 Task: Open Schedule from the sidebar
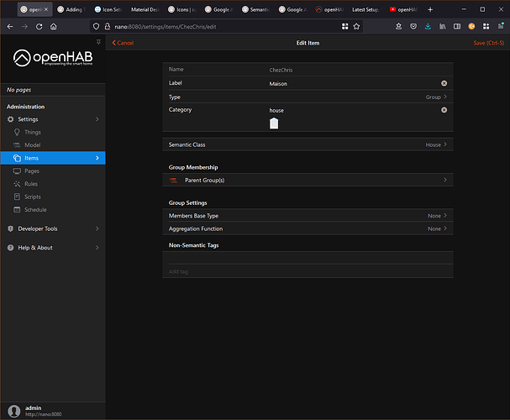point(53,210)
